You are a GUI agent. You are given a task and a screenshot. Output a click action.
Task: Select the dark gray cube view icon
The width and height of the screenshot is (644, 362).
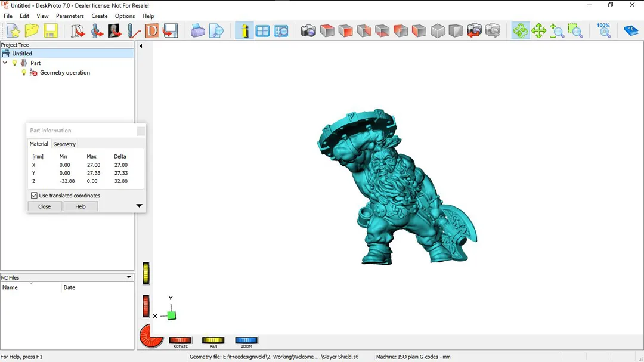pos(456,31)
